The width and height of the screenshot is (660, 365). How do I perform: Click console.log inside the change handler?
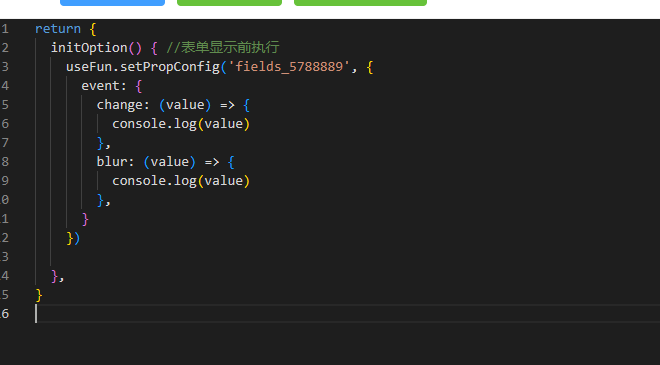point(154,124)
